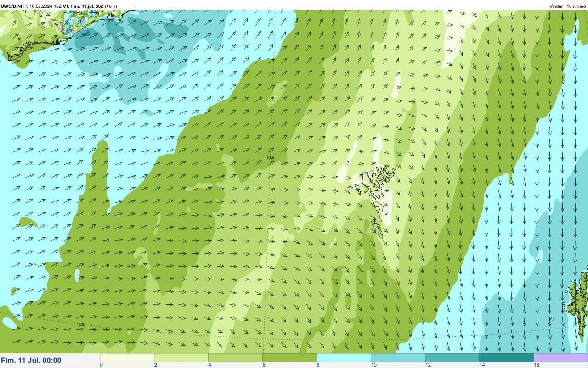Image resolution: width=588 pixels, height=368 pixels.
Task: Click the 10–12 turquoise legend swatch
Action: coord(398,357)
